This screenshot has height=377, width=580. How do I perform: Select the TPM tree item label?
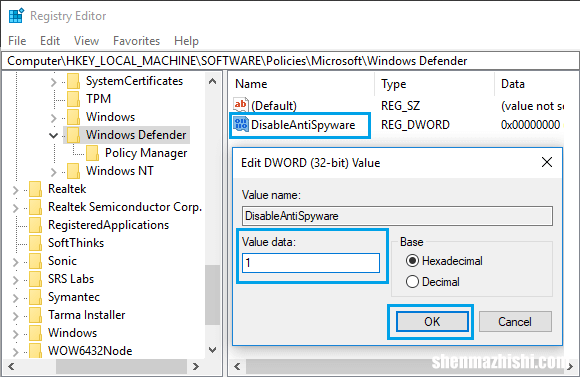coord(98,99)
